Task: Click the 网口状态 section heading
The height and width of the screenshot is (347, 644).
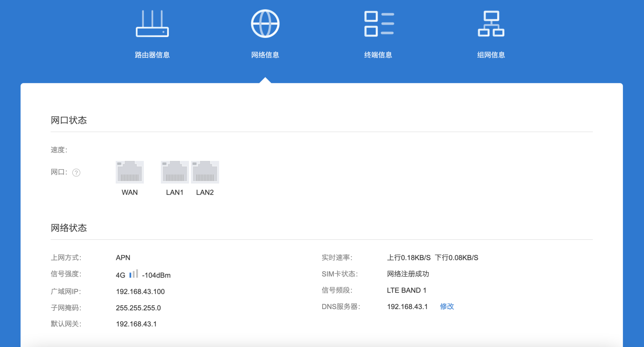Action: pos(69,120)
